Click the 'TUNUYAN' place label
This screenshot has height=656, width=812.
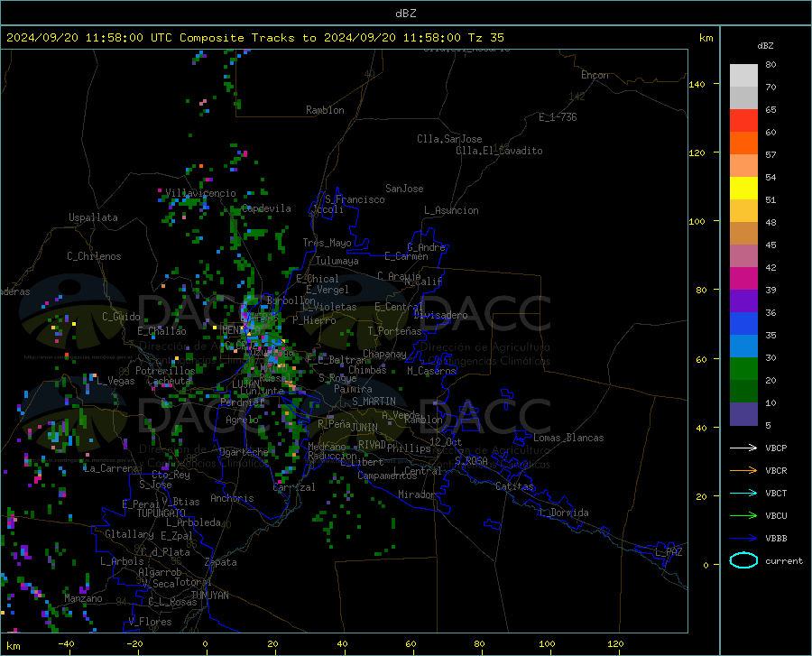click(209, 596)
